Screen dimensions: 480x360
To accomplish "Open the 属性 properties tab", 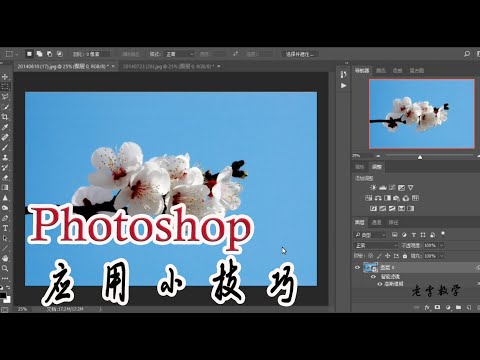I will 360,167.
